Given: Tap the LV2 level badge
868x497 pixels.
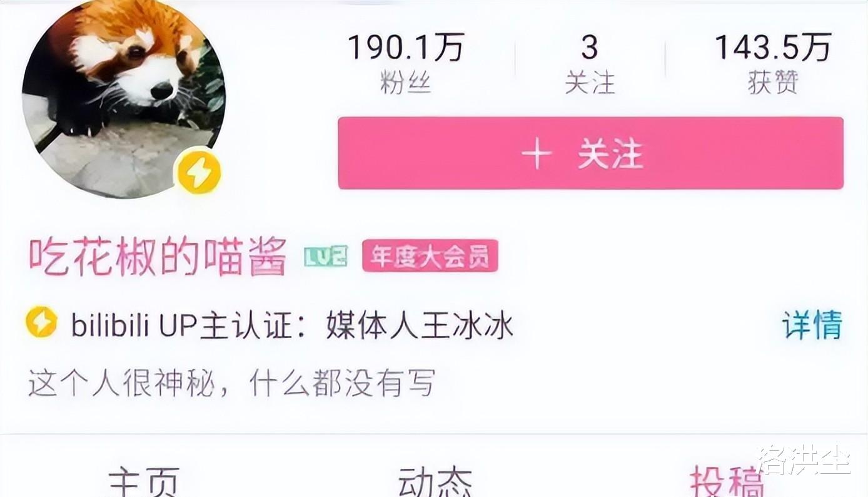Looking at the screenshot, I should (x=325, y=257).
